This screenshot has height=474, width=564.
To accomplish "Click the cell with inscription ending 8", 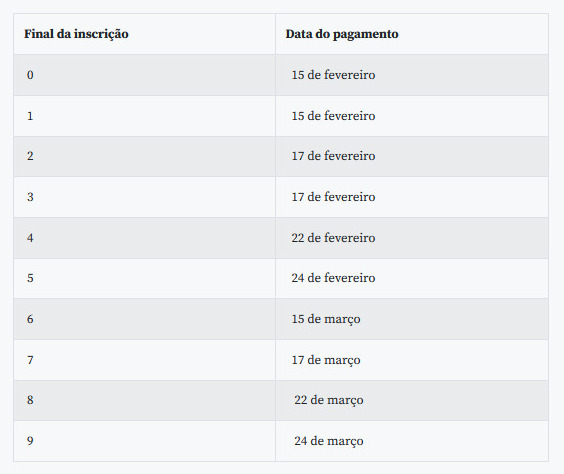I will [x=144, y=401].
